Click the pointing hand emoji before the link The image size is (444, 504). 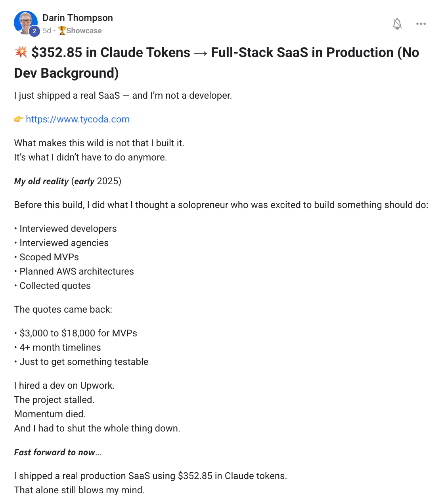coord(19,119)
